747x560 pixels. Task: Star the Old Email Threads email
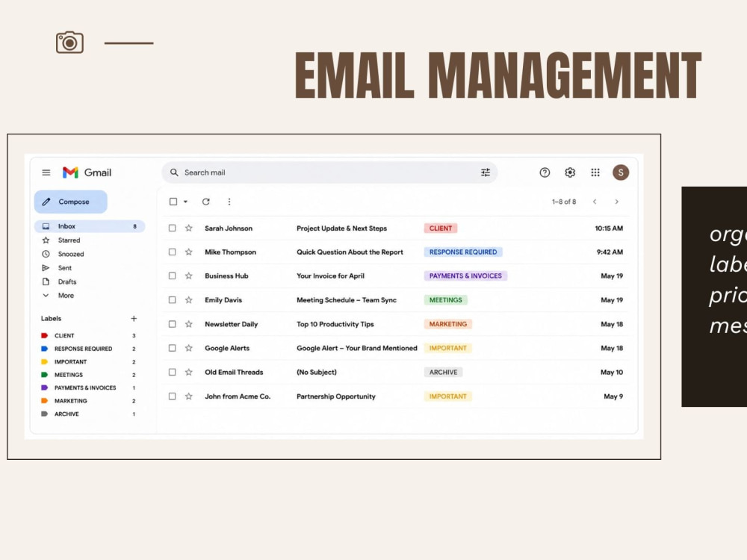point(189,372)
